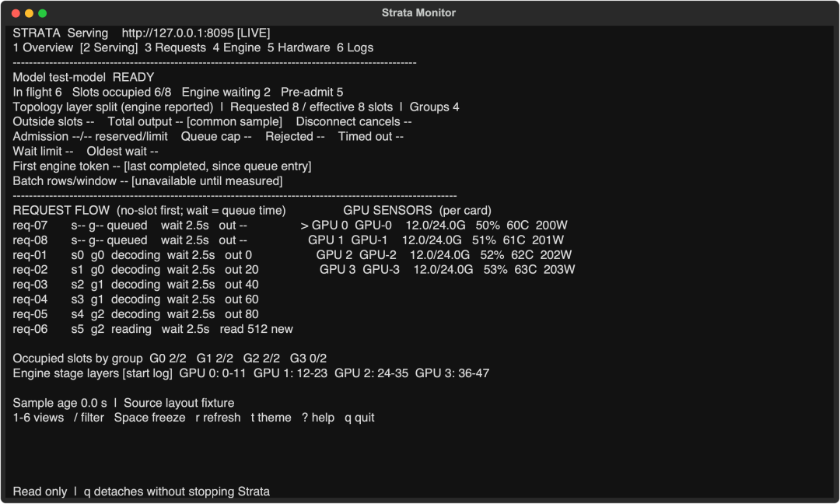Go to the 4 Engine tab
Image resolution: width=840 pixels, height=504 pixels.
pyautogui.click(x=236, y=47)
